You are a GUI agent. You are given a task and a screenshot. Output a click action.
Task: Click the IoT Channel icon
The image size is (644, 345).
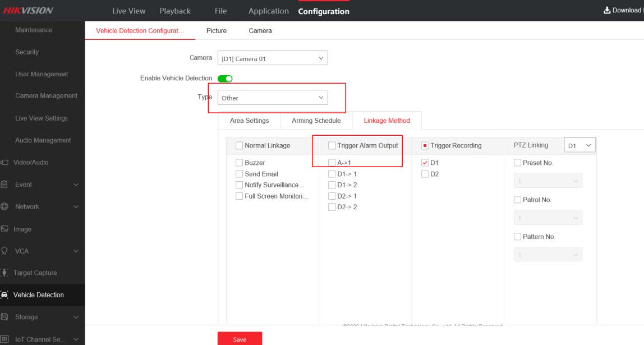4,339
